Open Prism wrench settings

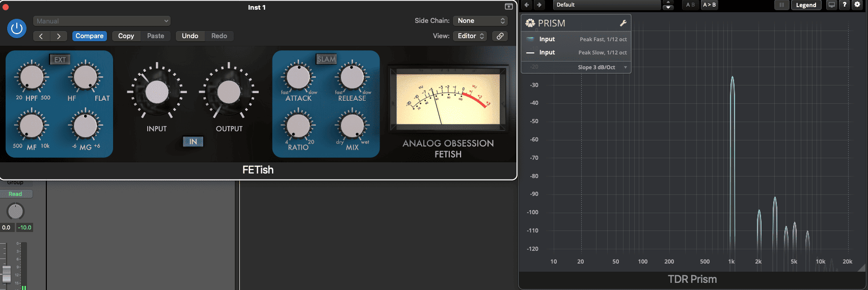pos(622,23)
